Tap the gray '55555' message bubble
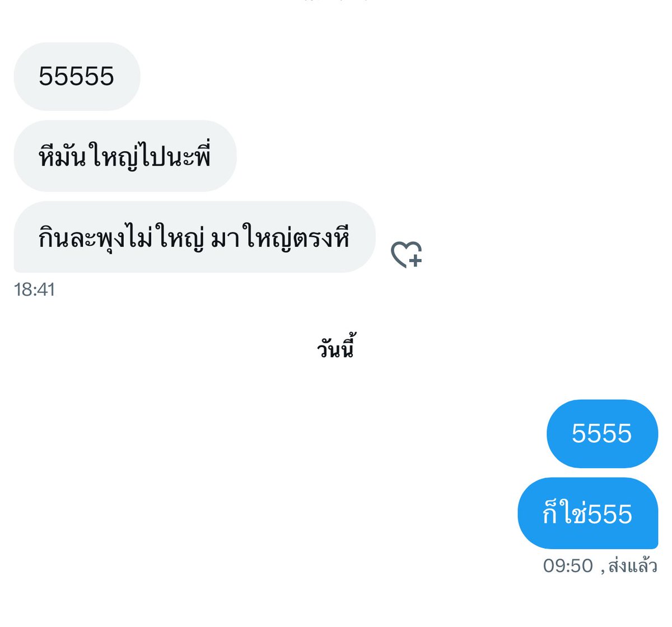 [x=77, y=76]
